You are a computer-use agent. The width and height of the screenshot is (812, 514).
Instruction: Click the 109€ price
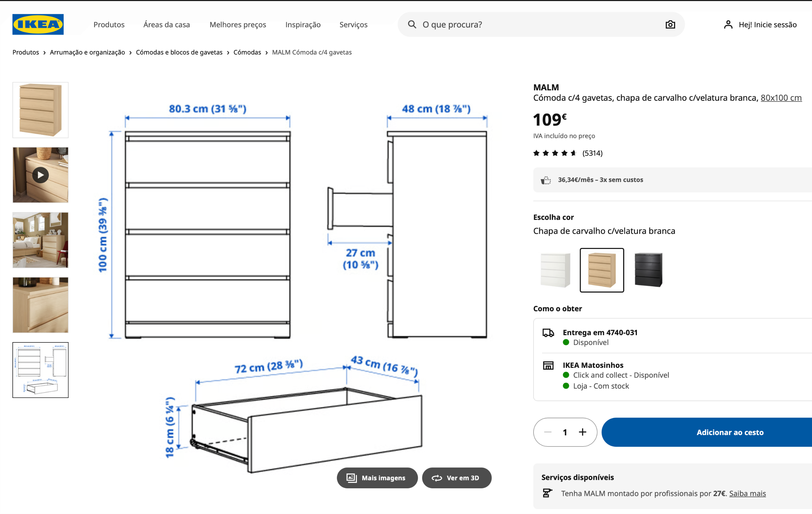click(x=550, y=120)
